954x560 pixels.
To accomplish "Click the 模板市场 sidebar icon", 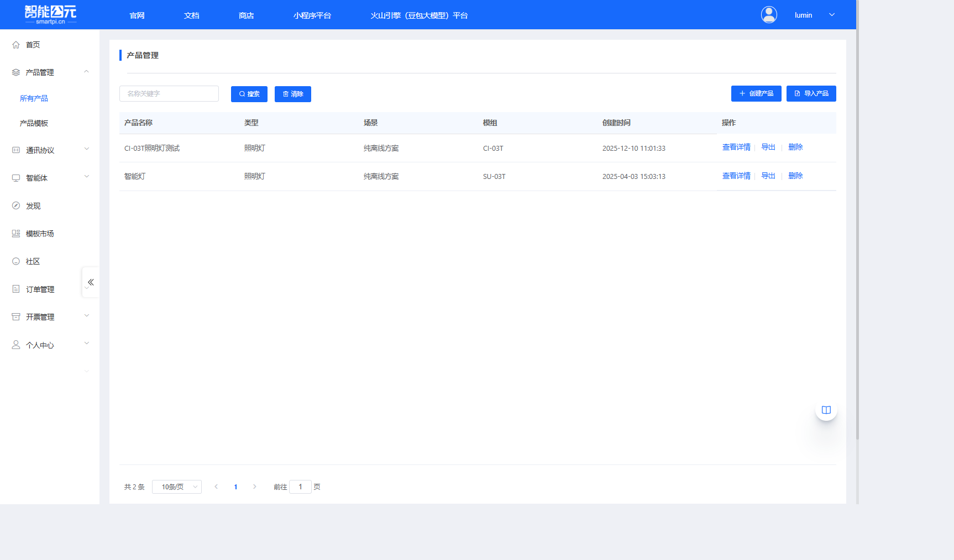I will coord(16,234).
